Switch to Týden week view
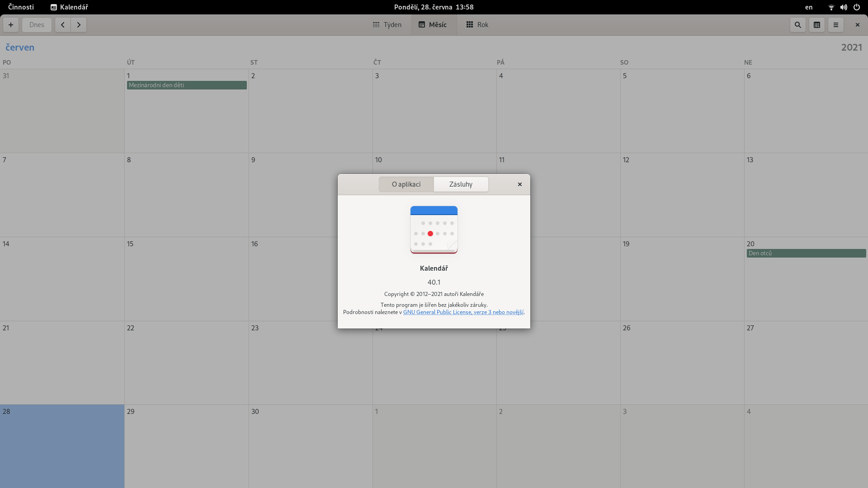This screenshot has width=868, height=488. (387, 25)
